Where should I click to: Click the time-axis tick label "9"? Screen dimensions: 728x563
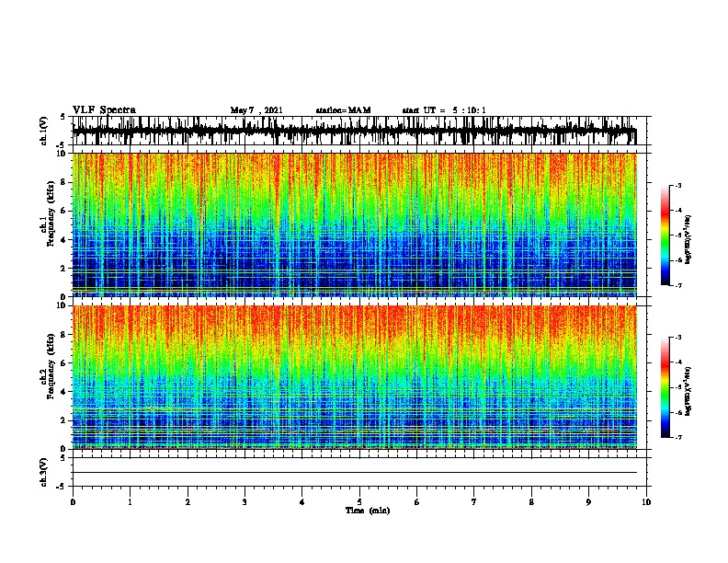click(588, 502)
